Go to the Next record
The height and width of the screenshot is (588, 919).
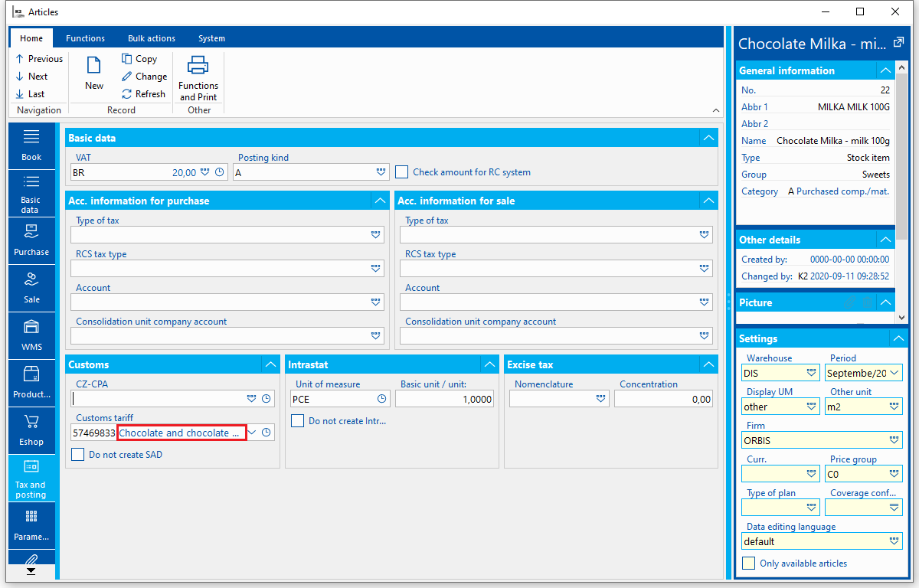[31, 77]
